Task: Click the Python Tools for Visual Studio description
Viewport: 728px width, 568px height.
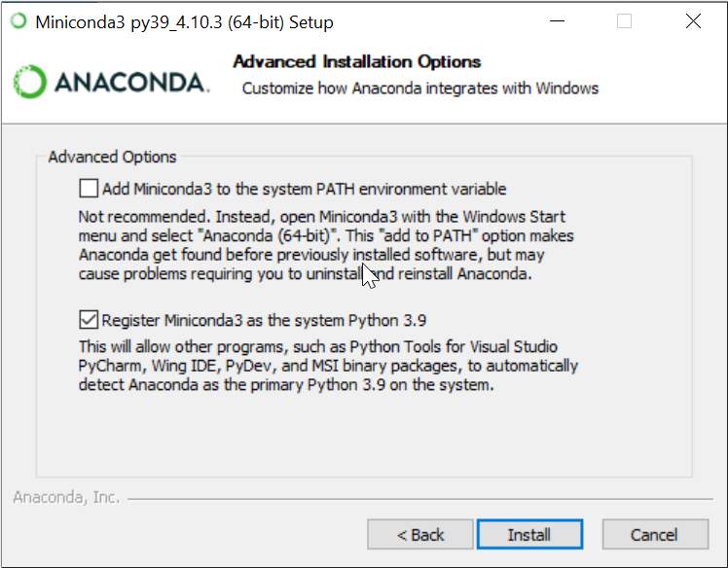Action: tap(328, 366)
